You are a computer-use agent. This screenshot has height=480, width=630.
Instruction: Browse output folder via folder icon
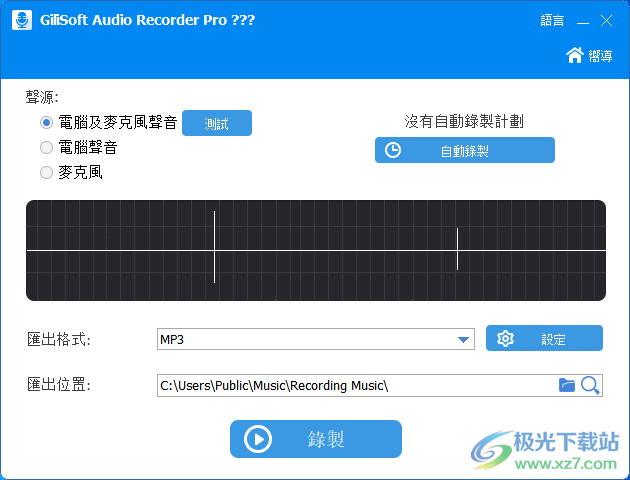[x=567, y=385]
